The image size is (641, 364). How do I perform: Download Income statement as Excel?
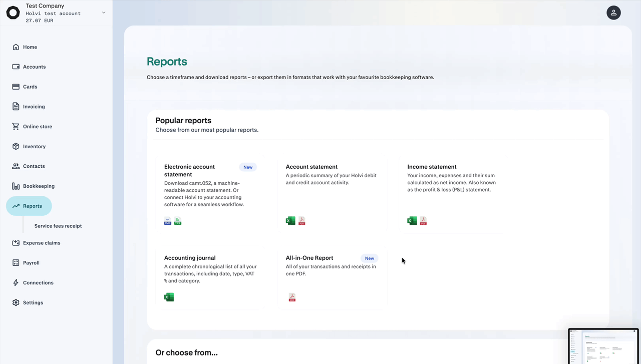[412, 221]
